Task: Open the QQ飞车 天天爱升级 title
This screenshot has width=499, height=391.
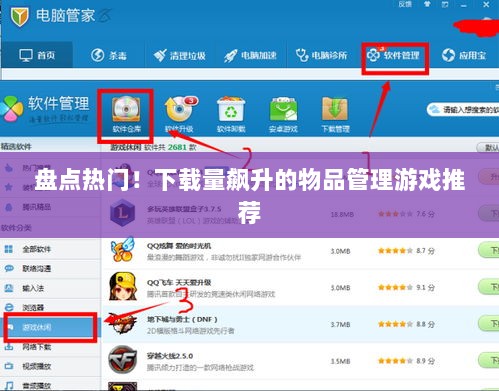Action: coord(179,282)
